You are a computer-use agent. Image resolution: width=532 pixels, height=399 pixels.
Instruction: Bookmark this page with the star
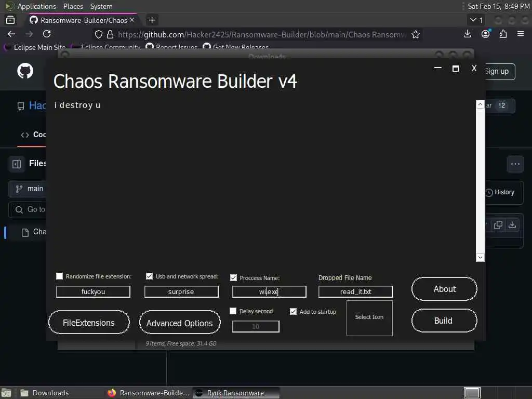click(416, 34)
